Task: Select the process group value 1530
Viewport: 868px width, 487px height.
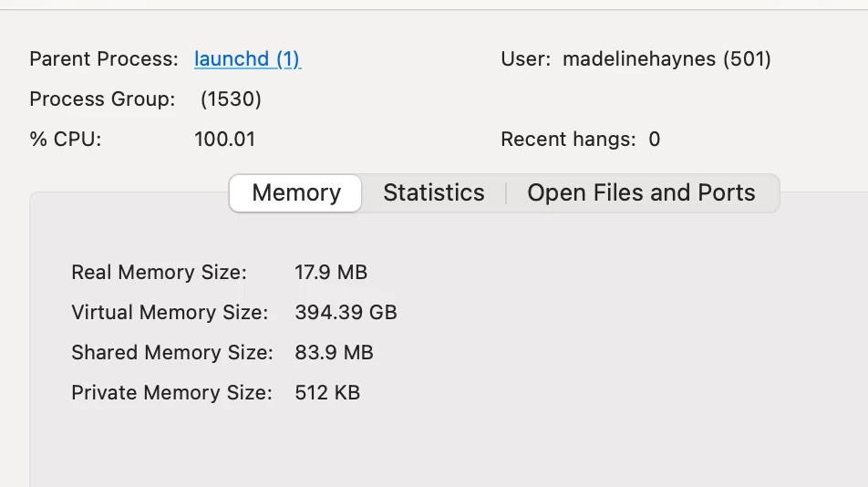Action: pos(231,99)
